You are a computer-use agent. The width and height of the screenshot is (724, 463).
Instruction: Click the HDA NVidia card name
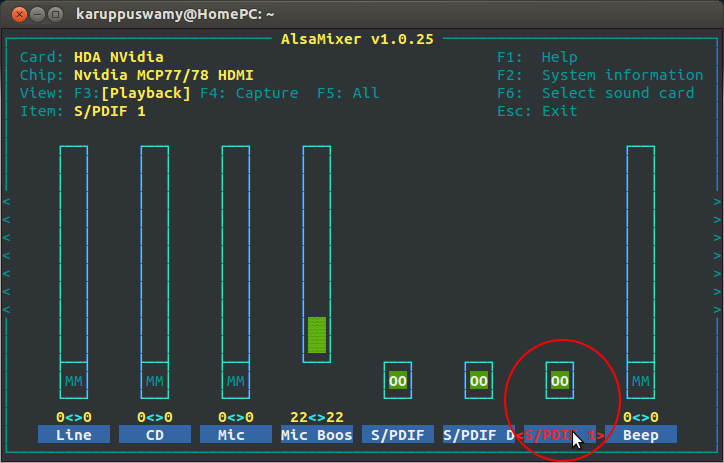(x=119, y=57)
